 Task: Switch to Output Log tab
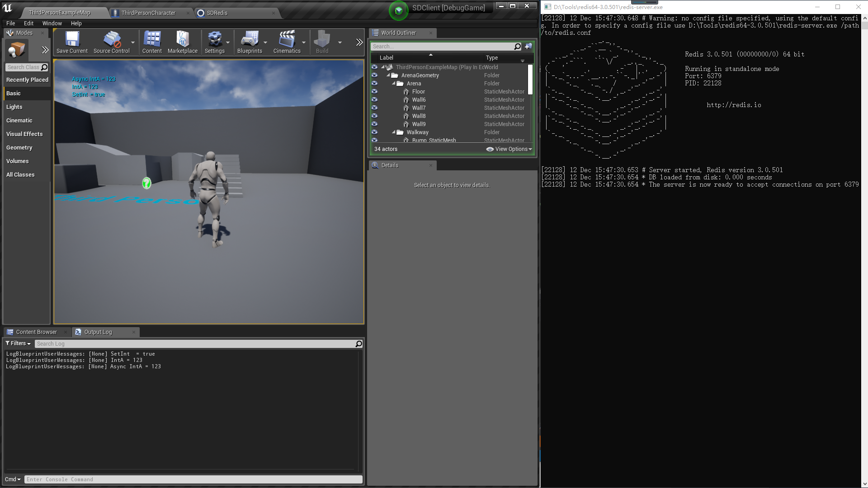[99, 332]
